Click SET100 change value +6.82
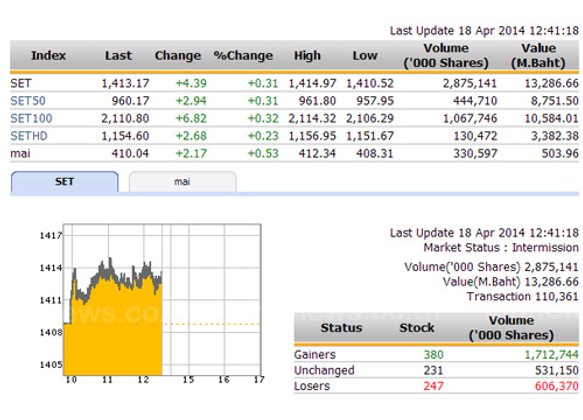The width and height of the screenshot is (583, 420). click(191, 118)
